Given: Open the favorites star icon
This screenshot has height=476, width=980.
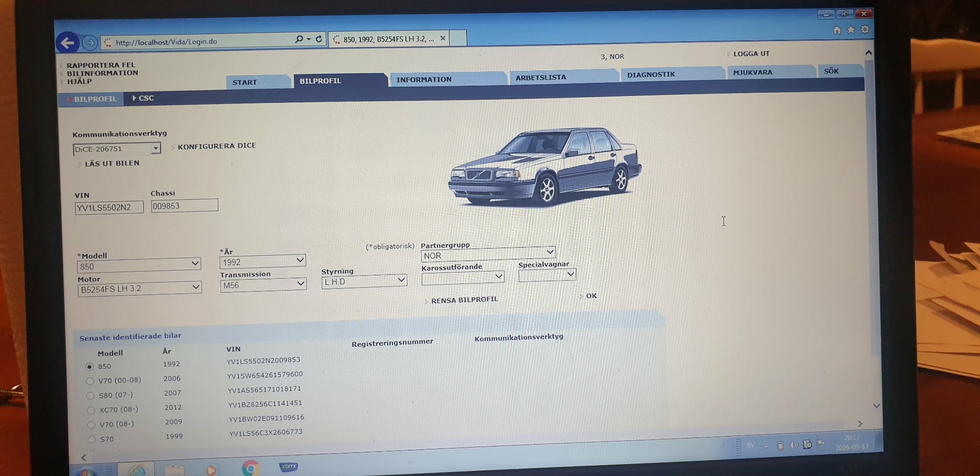Looking at the screenshot, I should 851,30.
